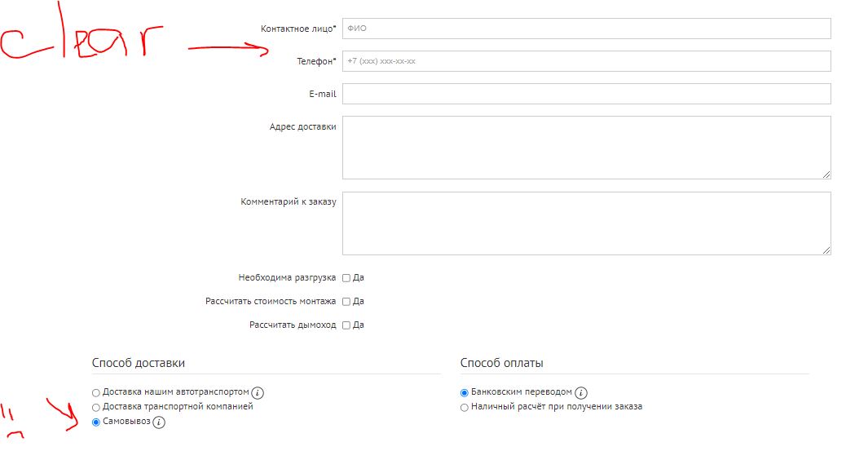Screen dimensions: 868x451
Task: Show info tooltip for Банковским переводом
Action: [581, 392]
